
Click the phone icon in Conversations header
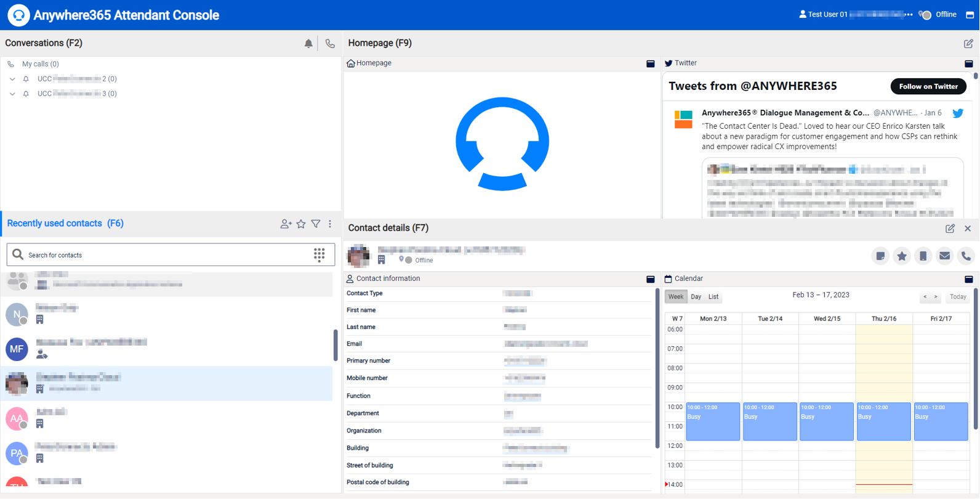(x=331, y=43)
